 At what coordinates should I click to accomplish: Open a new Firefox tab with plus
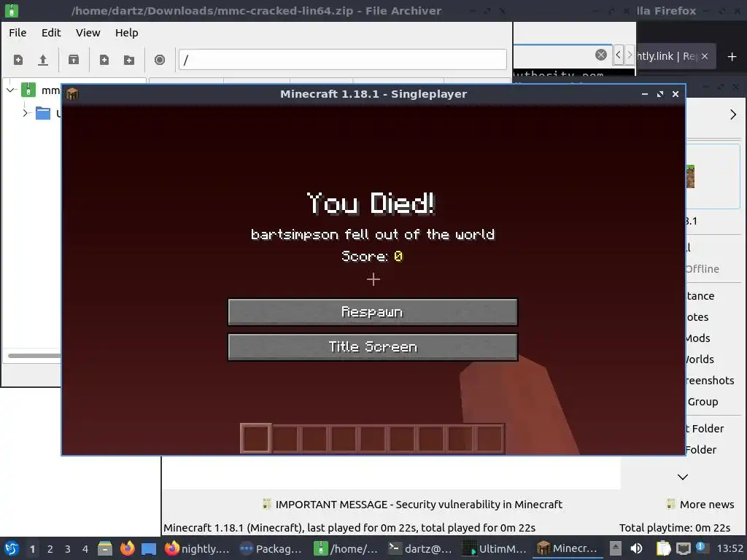[x=732, y=57]
